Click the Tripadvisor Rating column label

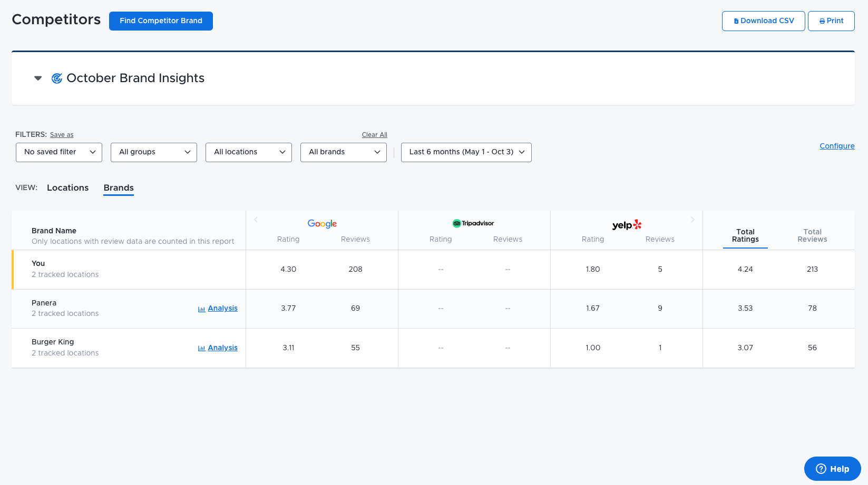441,239
